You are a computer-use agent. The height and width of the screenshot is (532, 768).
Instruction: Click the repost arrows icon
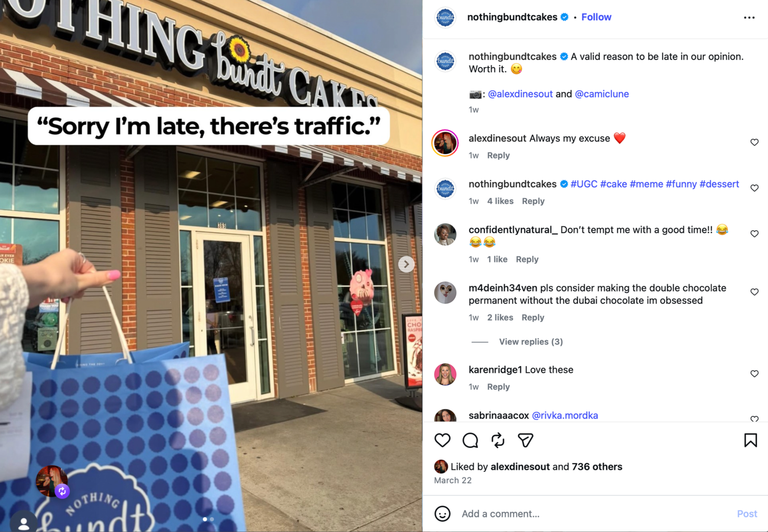tap(498, 440)
